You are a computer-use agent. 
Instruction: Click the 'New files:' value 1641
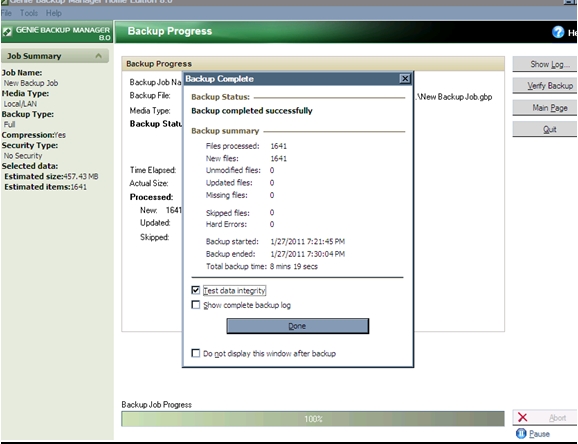pyautogui.click(x=279, y=159)
